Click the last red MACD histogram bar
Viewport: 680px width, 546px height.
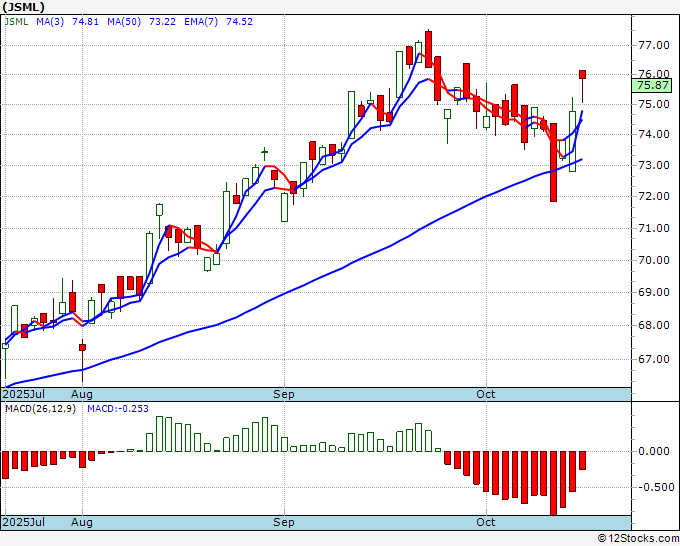point(582,461)
